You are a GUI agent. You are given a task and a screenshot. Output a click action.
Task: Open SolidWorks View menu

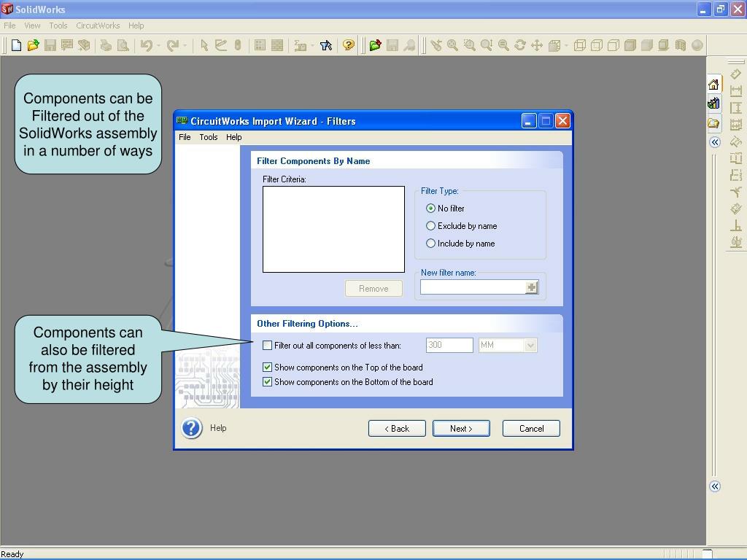point(32,26)
